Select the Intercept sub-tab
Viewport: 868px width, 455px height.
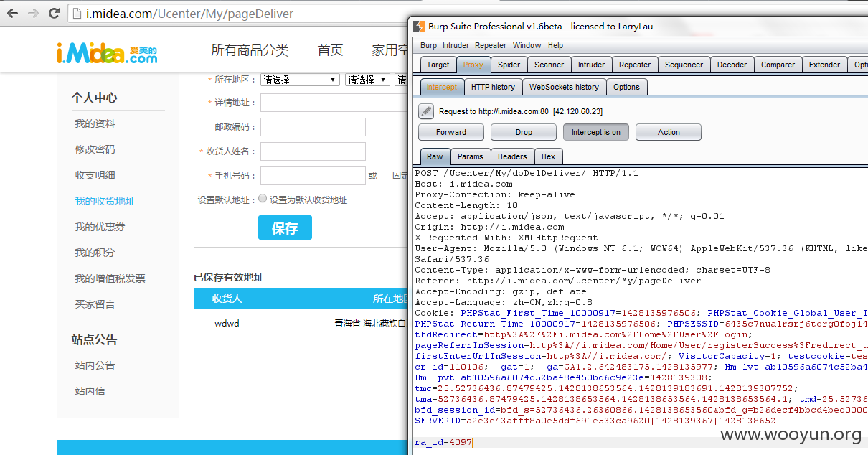(441, 87)
